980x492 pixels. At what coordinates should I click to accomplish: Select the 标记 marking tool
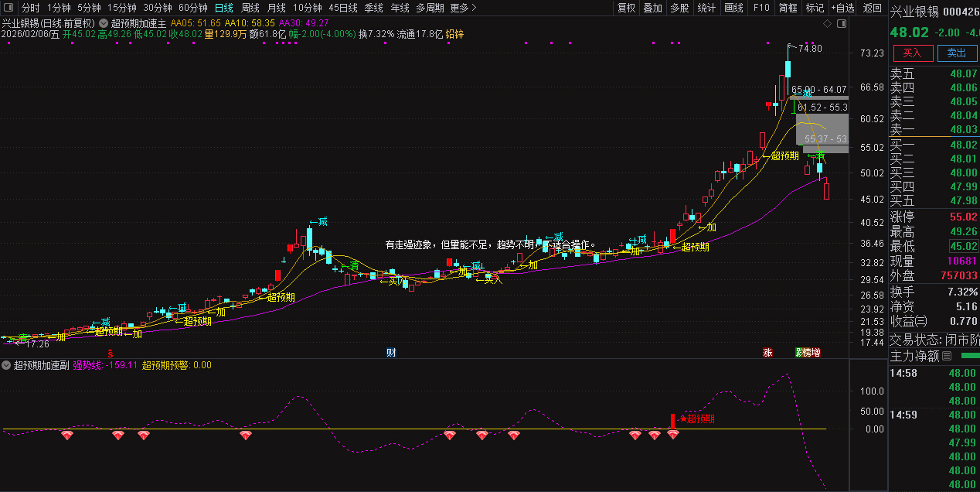815,8
